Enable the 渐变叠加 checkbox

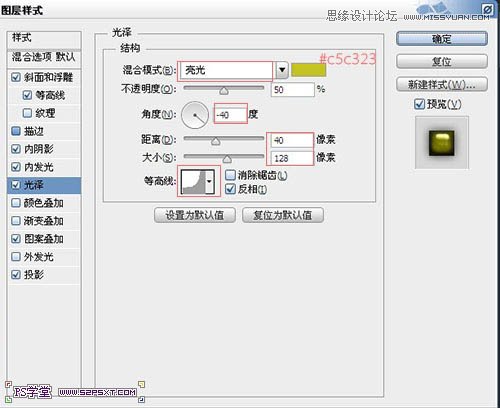(x=16, y=221)
